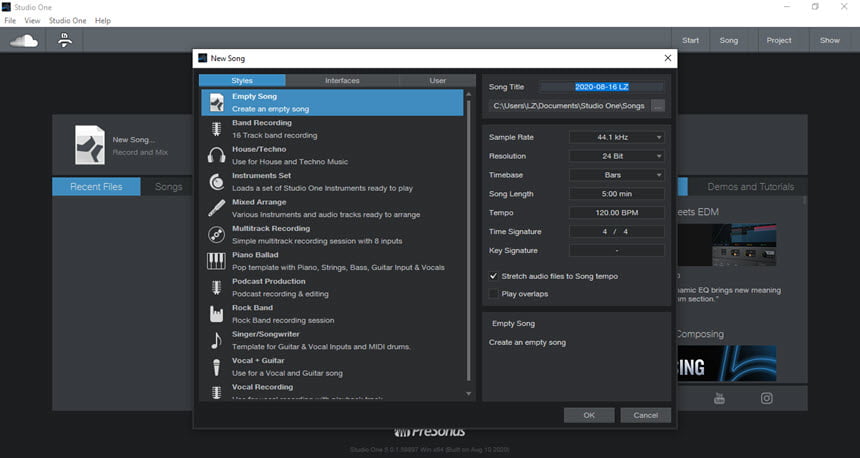Select 'Use for House and Techno Music' description
This screenshot has height=458, width=860.
pyautogui.click(x=290, y=162)
